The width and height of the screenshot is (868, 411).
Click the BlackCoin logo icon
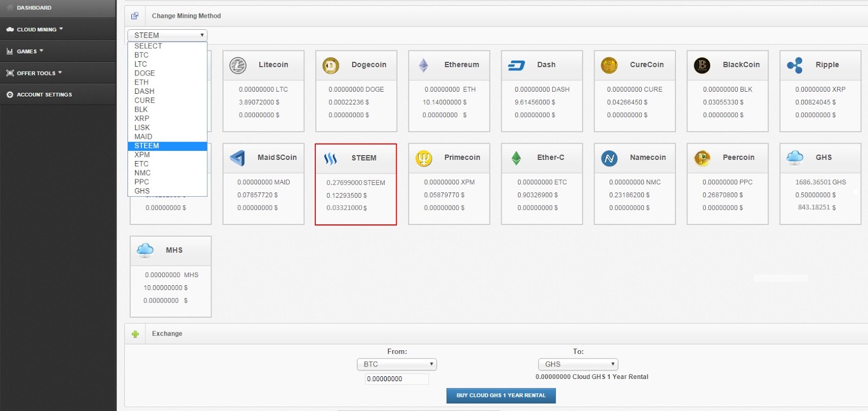[702, 66]
